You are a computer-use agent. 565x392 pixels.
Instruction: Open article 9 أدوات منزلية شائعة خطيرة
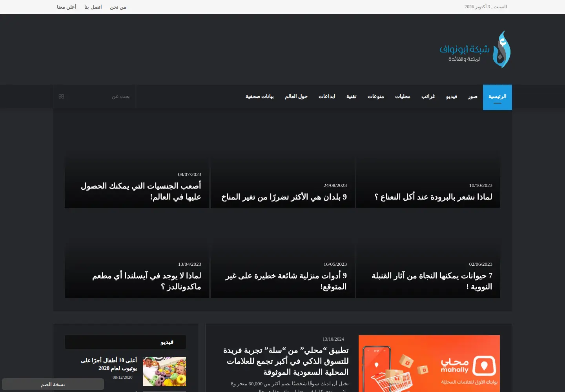click(x=286, y=281)
